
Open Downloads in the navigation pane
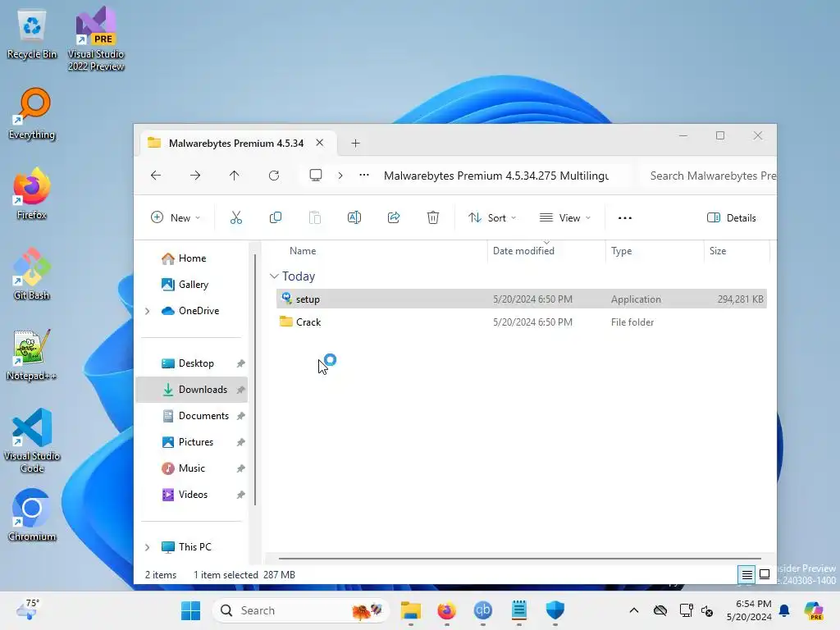193,390
